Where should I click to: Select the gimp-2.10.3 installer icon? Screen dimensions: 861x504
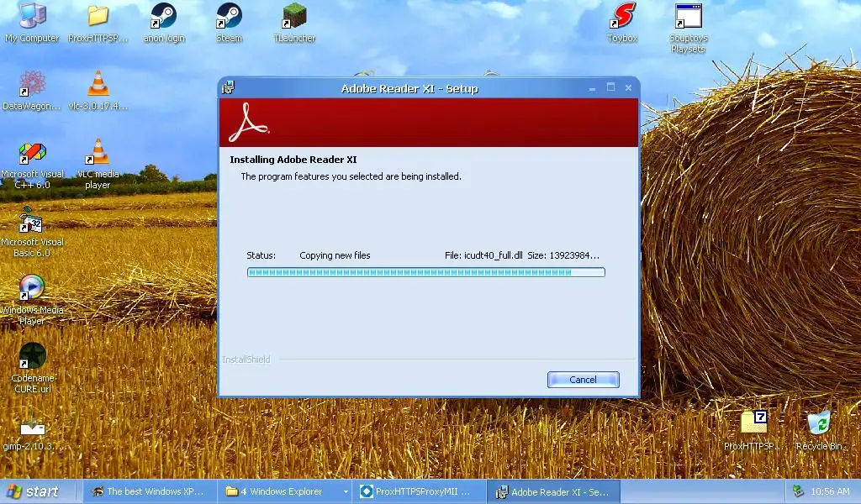(x=32, y=432)
